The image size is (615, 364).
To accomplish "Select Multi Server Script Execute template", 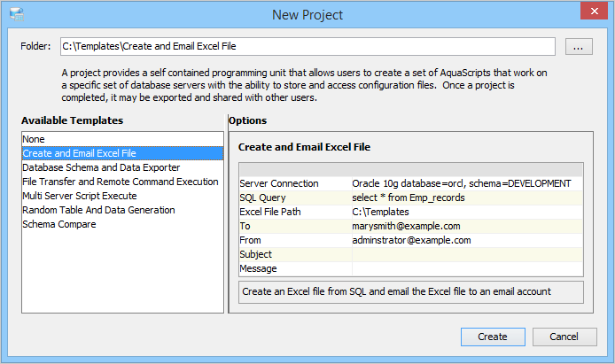I will [x=80, y=196].
